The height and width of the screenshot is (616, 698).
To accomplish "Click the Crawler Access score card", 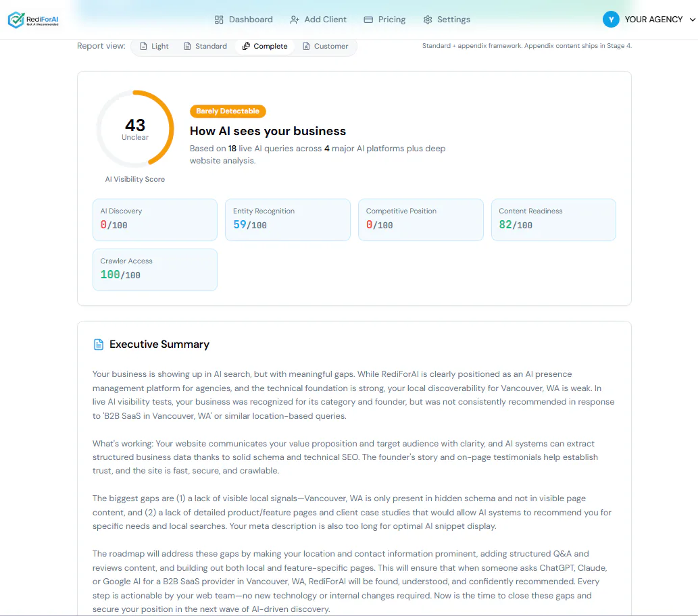I will point(155,269).
